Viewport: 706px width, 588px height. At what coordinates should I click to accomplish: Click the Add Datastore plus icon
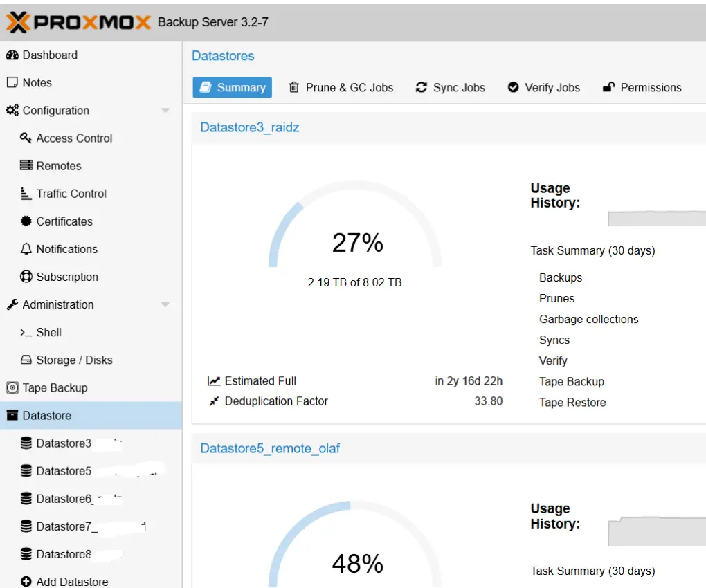(x=26, y=582)
